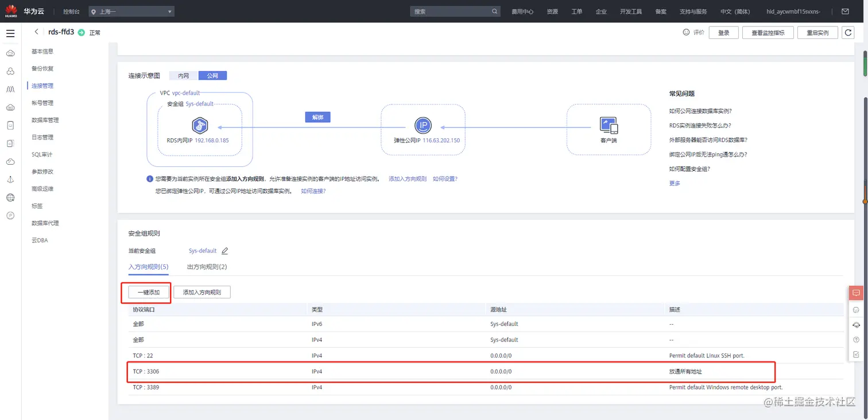Click the refresh icon button
This screenshot has width=868, height=420.
[x=848, y=33]
